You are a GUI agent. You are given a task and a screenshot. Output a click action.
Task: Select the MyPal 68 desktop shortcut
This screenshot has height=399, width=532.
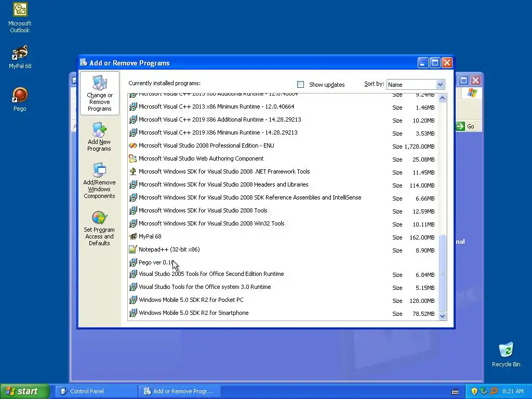point(20,57)
